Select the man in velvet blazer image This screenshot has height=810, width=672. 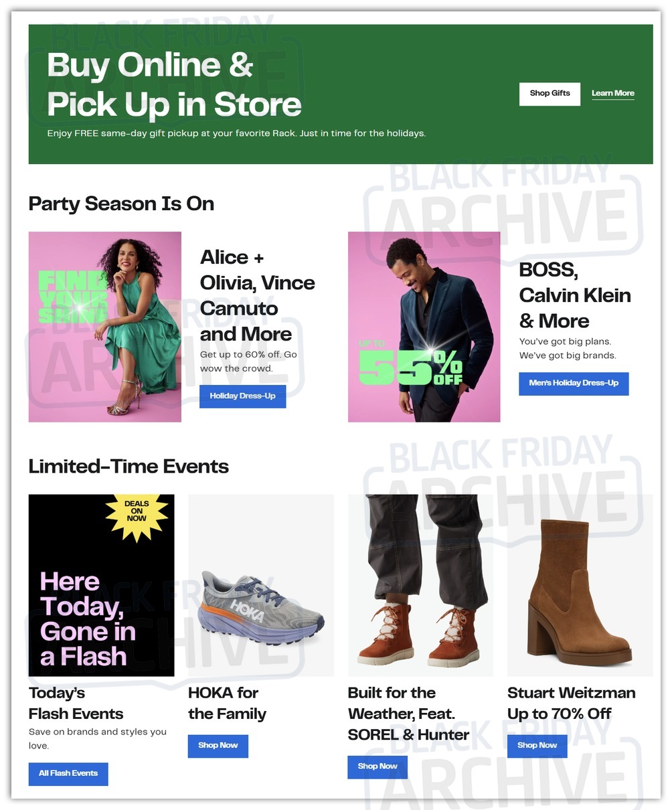coord(424,327)
